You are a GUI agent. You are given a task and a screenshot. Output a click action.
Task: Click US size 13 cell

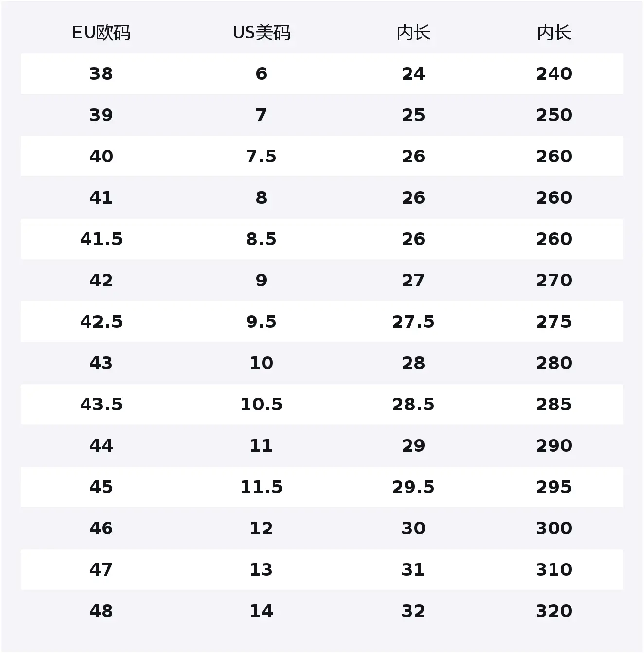click(262, 570)
